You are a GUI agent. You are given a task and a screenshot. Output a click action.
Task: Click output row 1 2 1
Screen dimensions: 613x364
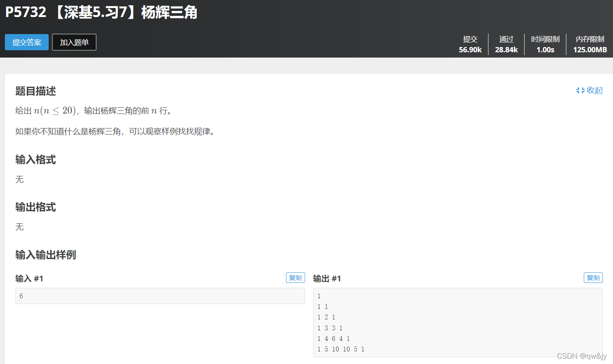tap(326, 317)
